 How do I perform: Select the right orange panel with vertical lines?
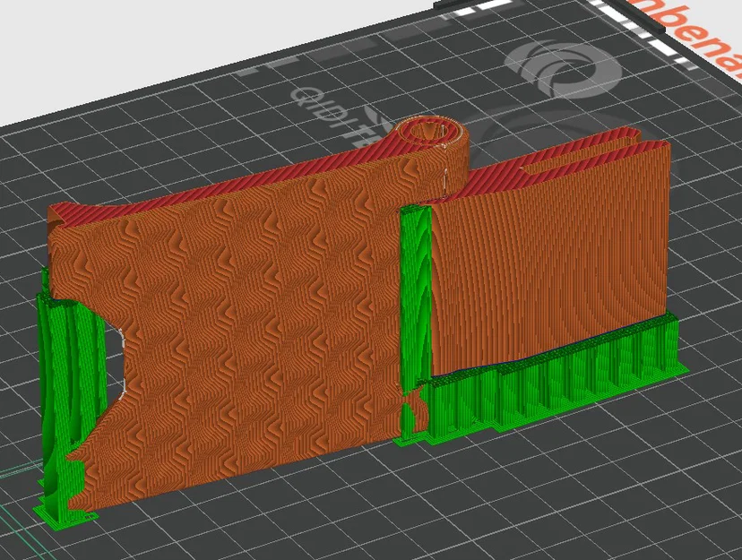pyautogui.click(x=551, y=260)
